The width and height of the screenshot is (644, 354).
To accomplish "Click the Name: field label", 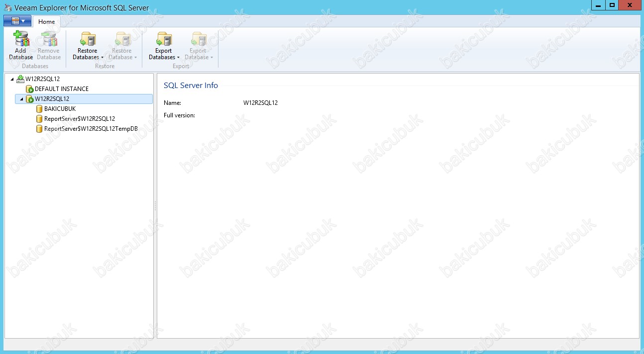I will coord(172,103).
